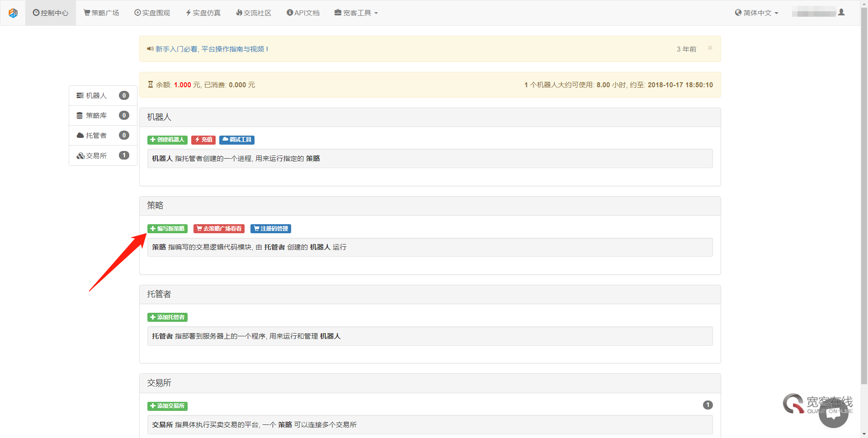Screen dimensions: 868x438
Task: Click the 余额 value 1.000
Action: tap(183, 85)
